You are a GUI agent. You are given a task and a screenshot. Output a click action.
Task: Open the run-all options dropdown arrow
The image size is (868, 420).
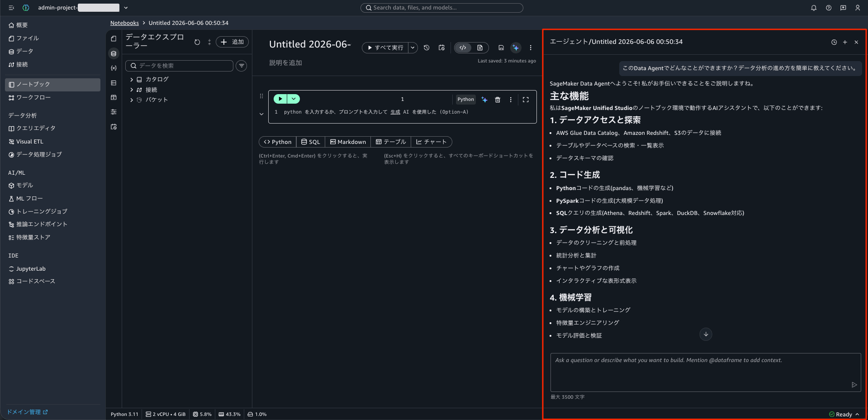click(x=413, y=48)
